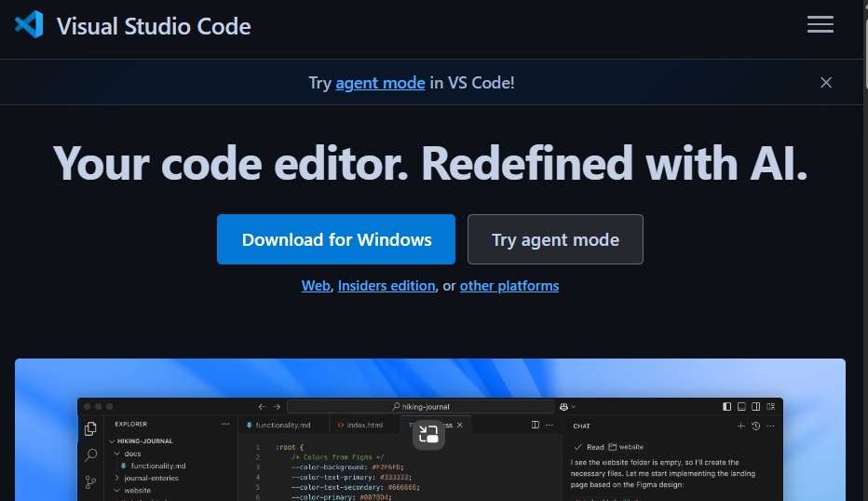
Task: Open the other platforms link
Action: (509, 286)
